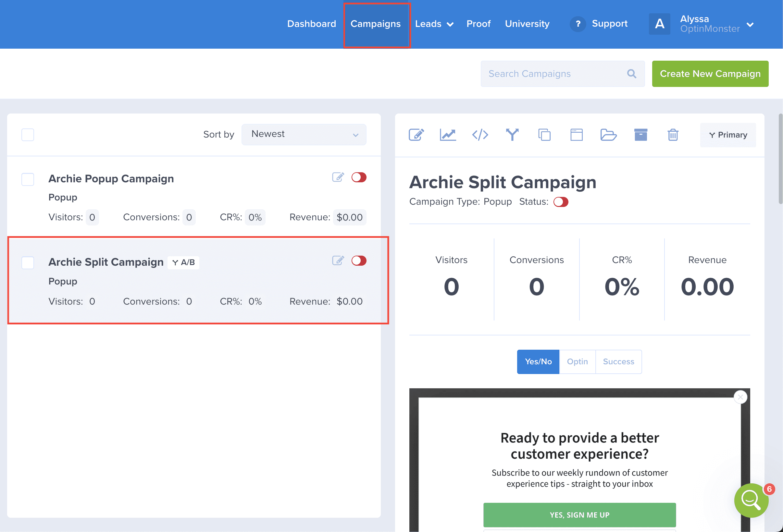Click into the Search Campaigns field

tap(556, 74)
